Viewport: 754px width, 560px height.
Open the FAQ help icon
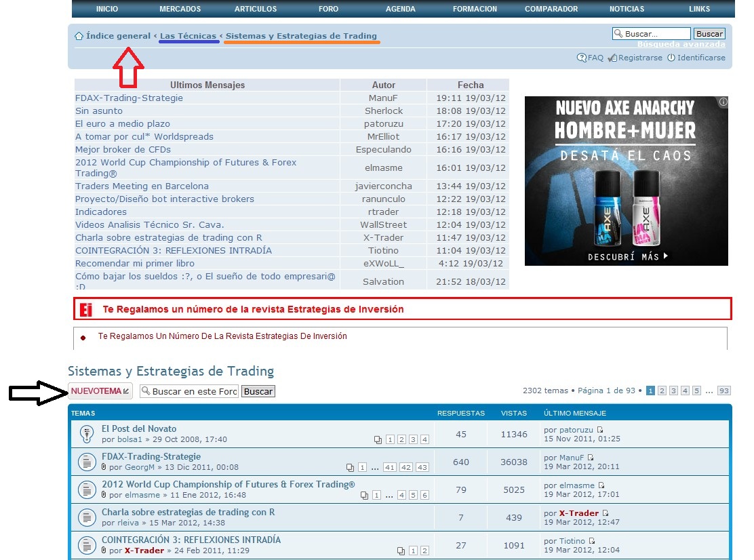(581, 58)
